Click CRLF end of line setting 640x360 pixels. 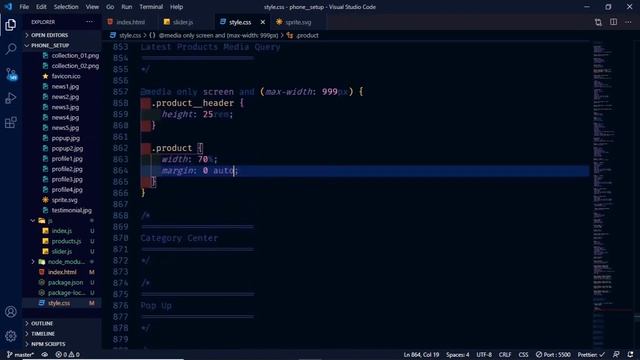click(x=505, y=355)
